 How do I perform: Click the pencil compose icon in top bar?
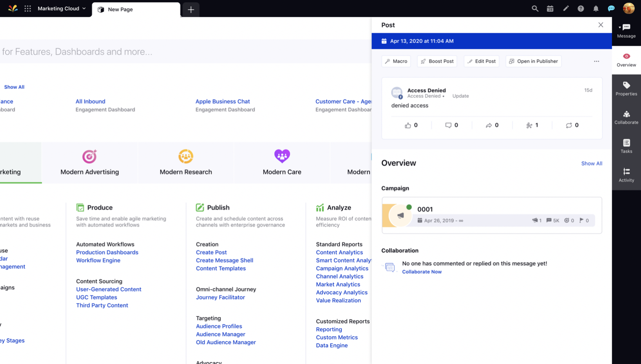point(565,8)
